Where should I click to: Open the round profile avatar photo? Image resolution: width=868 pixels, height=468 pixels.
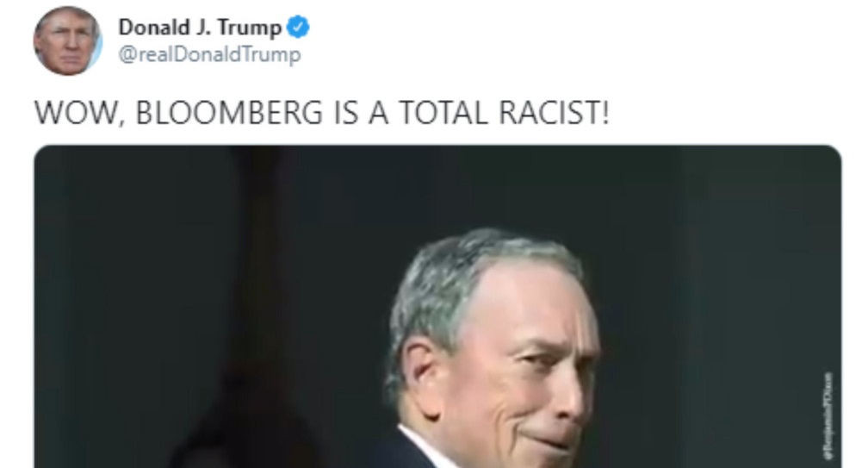point(67,41)
